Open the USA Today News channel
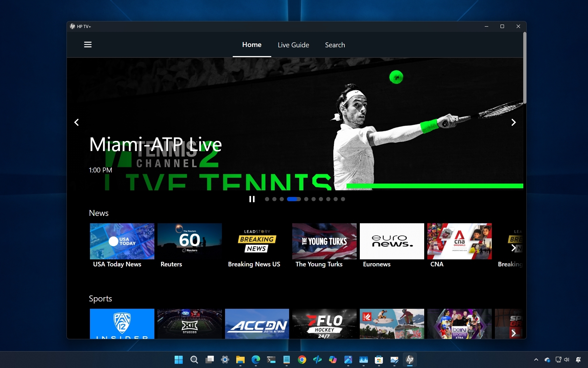588x368 pixels. pyautogui.click(x=121, y=241)
